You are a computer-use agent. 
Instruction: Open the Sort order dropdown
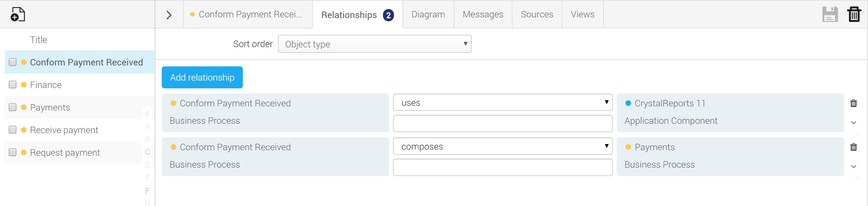click(x=374, y=44)
